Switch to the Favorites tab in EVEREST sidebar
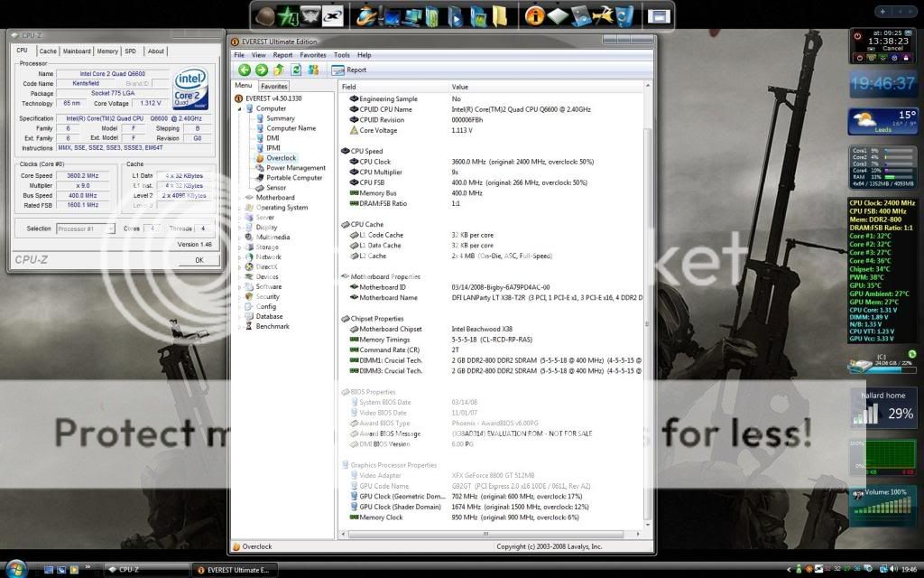Image resolution: width=924 pixels, height=578 pixels. point(274,86)
